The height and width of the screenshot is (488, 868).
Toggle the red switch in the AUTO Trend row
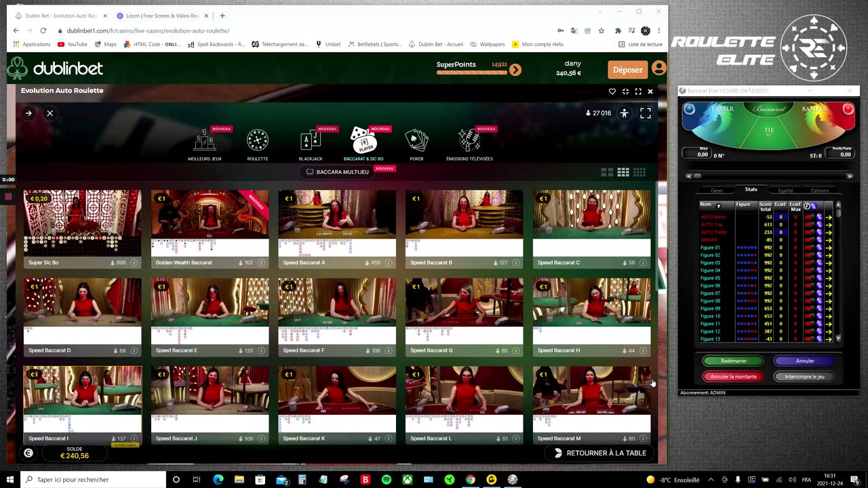click(810, 232)
